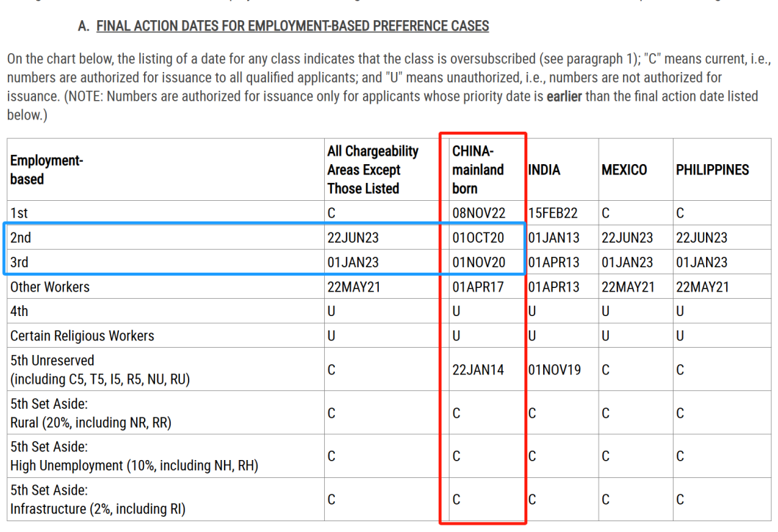
Task: Click the 5th Set Aside Rural row label
Action: pos(91,413)
